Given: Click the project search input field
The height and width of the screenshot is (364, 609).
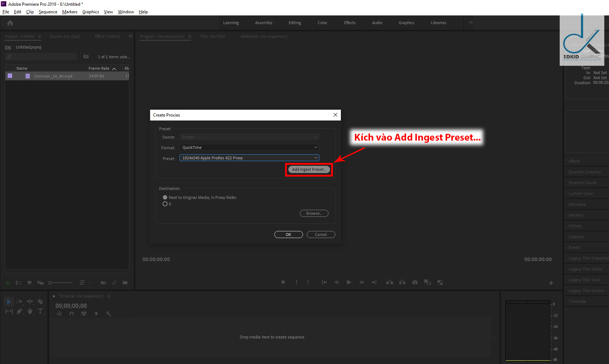Looking at the screenshot, I should [x=41, y=56].
